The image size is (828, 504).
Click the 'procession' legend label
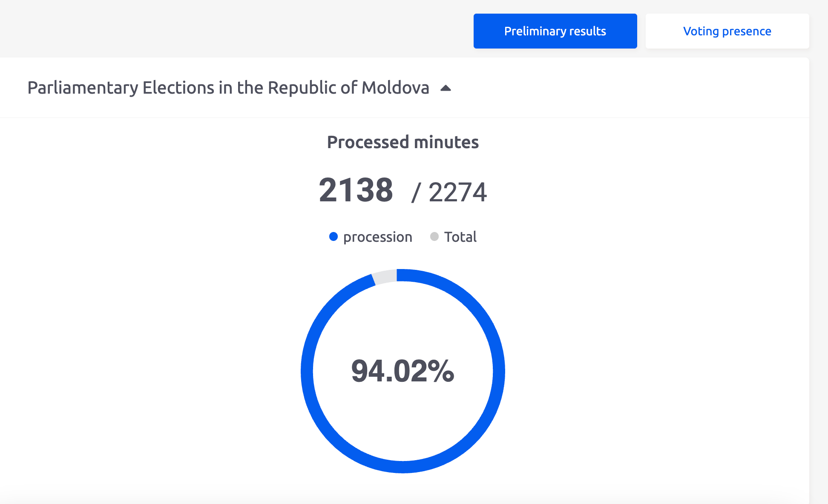(377, 237)
